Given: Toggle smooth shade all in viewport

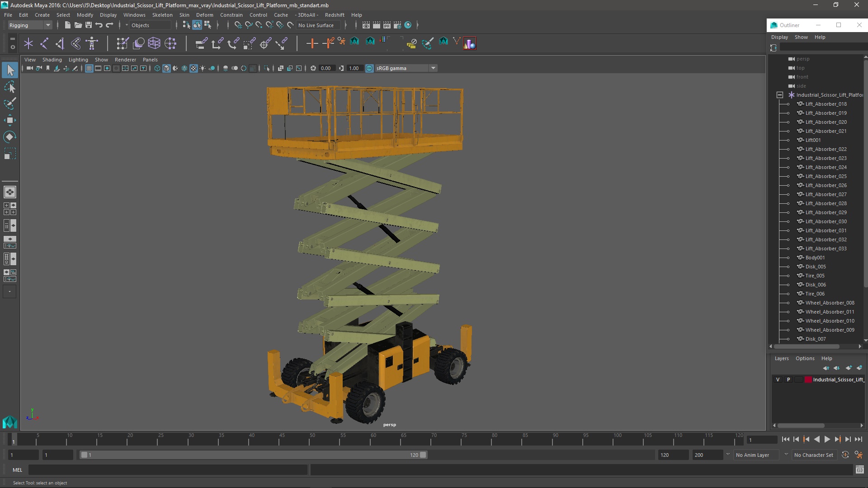Looking at the screenshot, I should [166, 68].
